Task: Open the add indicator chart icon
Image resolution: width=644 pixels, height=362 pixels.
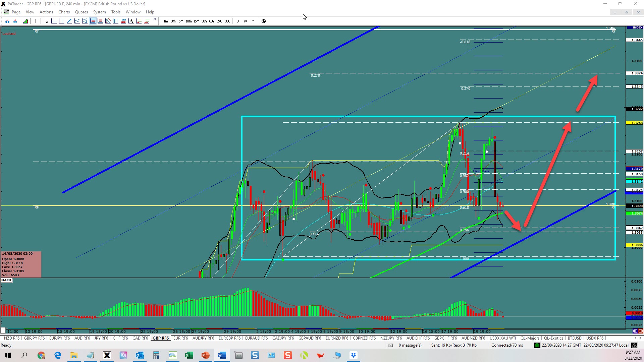Action: [25, 21]
